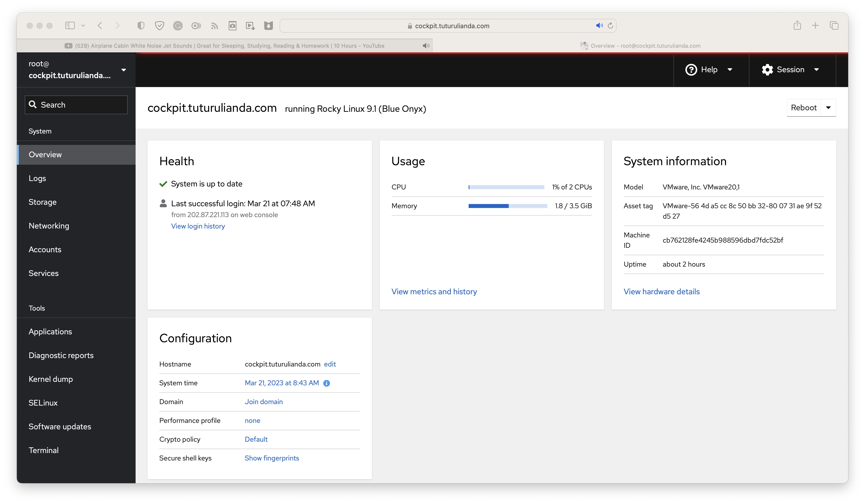Open the Logs menu item
The image size is (865, 504).
click(x=37, y=178)
